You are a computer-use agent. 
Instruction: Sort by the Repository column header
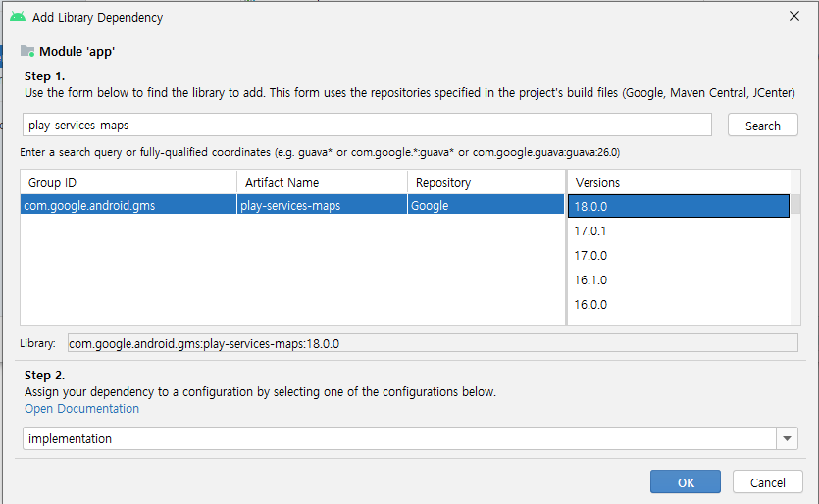(486, 182)
